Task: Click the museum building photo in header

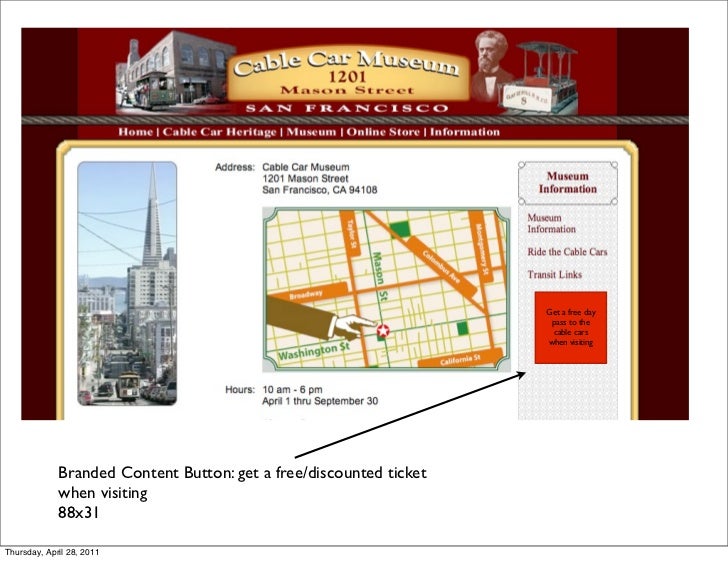Action: point(176,72)
